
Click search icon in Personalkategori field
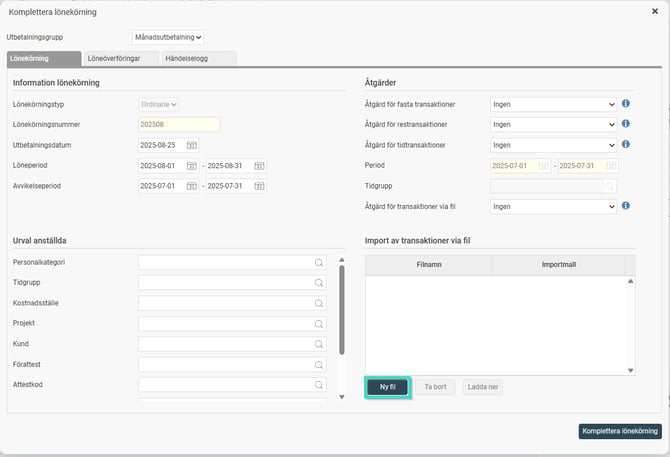pos(319,262)
